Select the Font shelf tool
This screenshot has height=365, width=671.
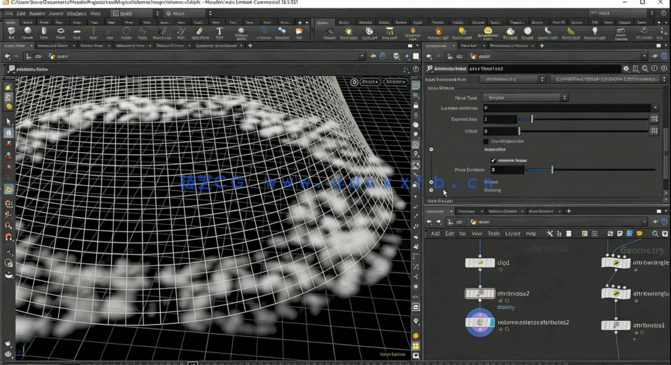pyautogui.click(x=219, y=33)
